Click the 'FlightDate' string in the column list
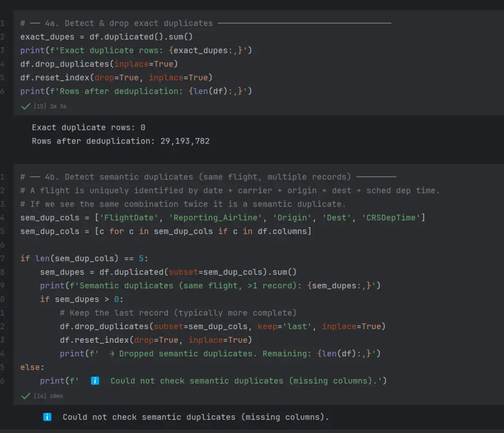The height and width of the screenshot is (433, 504). [129, 218]
